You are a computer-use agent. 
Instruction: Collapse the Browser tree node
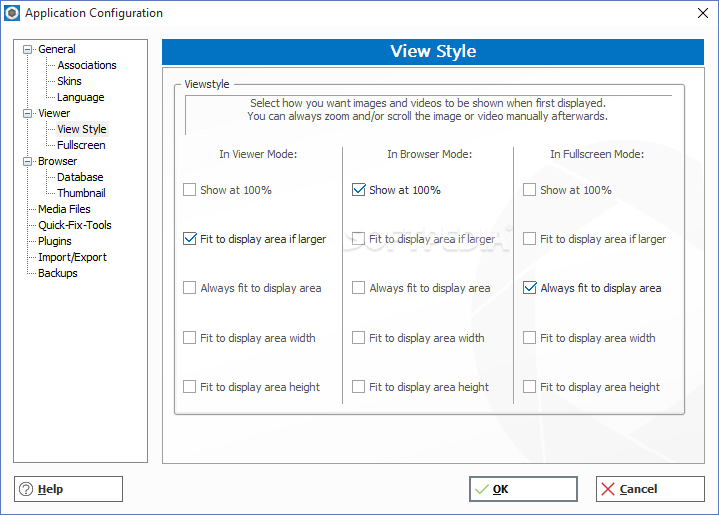(28, 161)
